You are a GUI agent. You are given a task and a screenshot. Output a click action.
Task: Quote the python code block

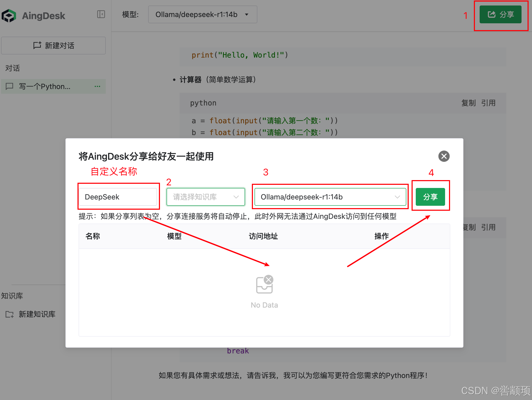tap(488, 103)
